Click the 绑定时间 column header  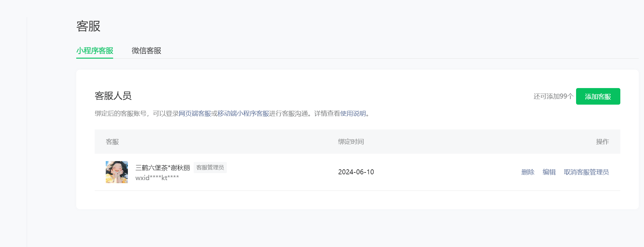[x=351, y=142]
